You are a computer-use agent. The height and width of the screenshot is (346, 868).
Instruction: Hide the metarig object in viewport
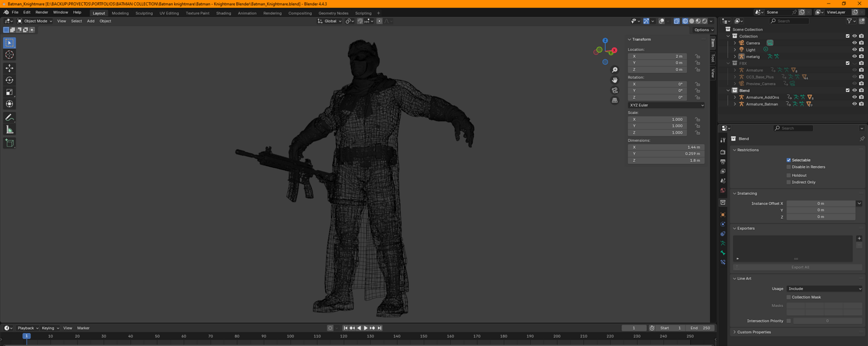pos(854,57)
